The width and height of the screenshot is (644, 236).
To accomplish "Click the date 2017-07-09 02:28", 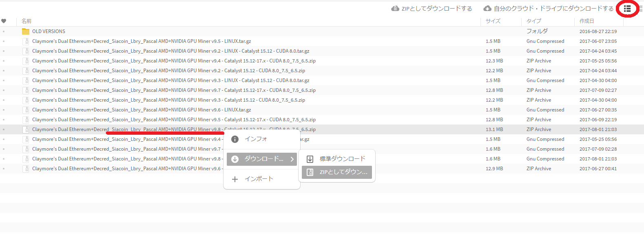I will coord(598,149).
